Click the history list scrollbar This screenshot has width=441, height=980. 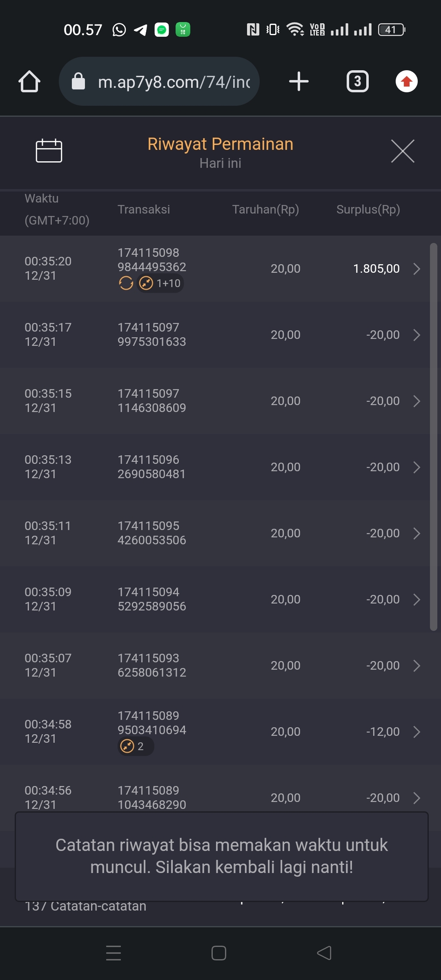click(x=434, y=437)
